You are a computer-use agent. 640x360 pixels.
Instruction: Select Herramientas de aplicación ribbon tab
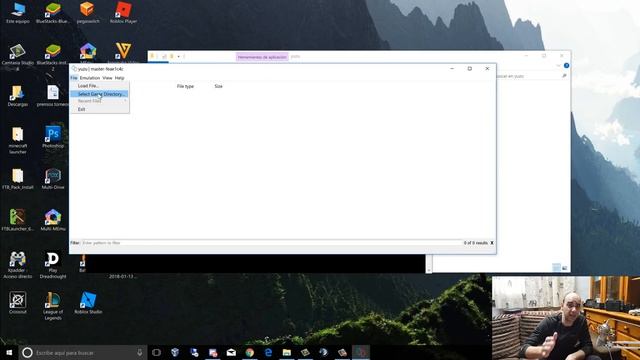tap(262, 57)
